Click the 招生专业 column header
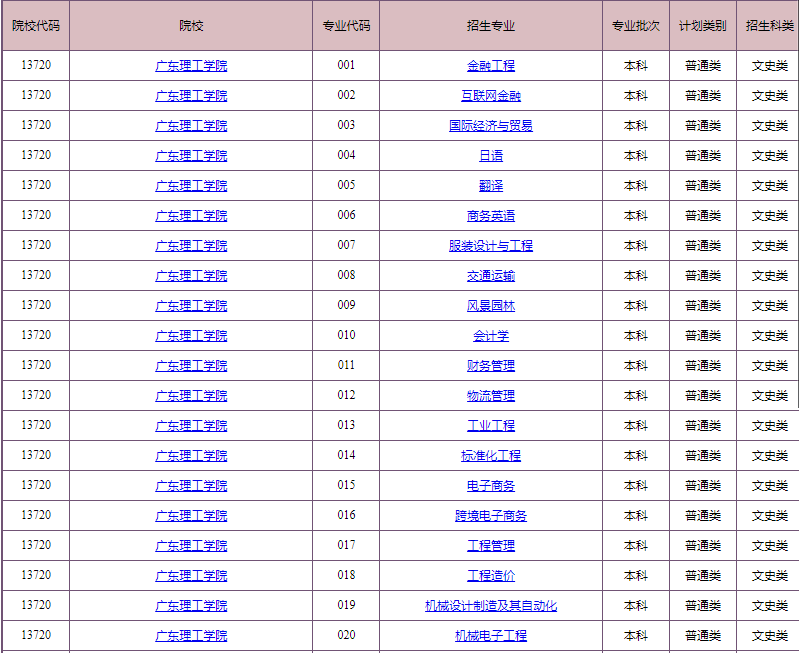The height and width of the screenshot is (653, 799). coord(491,25)
